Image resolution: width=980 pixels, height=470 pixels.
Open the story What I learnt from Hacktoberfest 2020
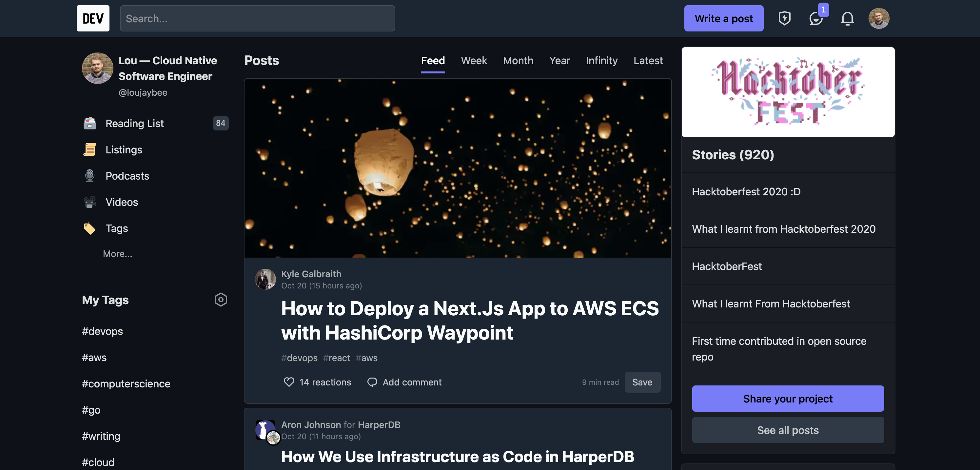point(784,229)
